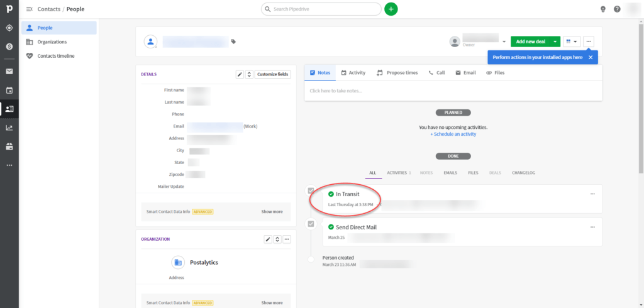Screen dimensions: 644x308
Task: Switch to the Call tab
Action: click(x=436, y=73)
